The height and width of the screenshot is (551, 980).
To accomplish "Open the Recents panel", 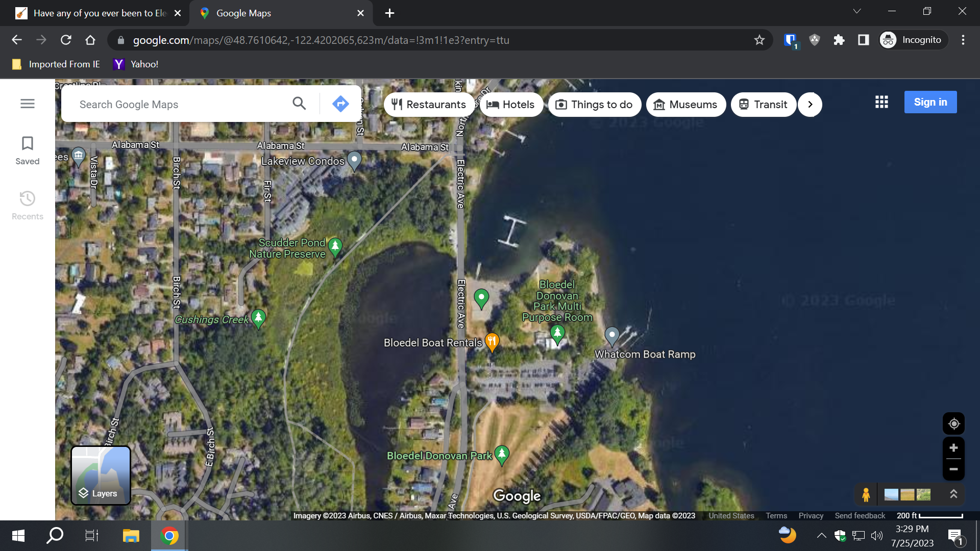I will pyautogui.click(x=28, y=206).
